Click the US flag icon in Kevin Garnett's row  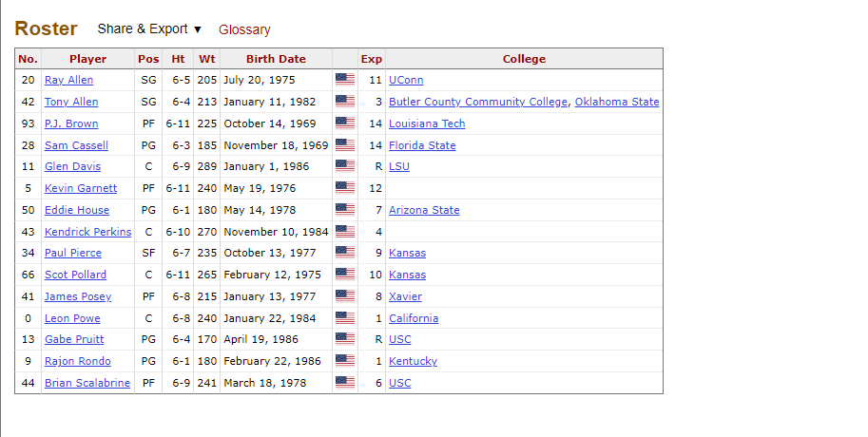345,187
